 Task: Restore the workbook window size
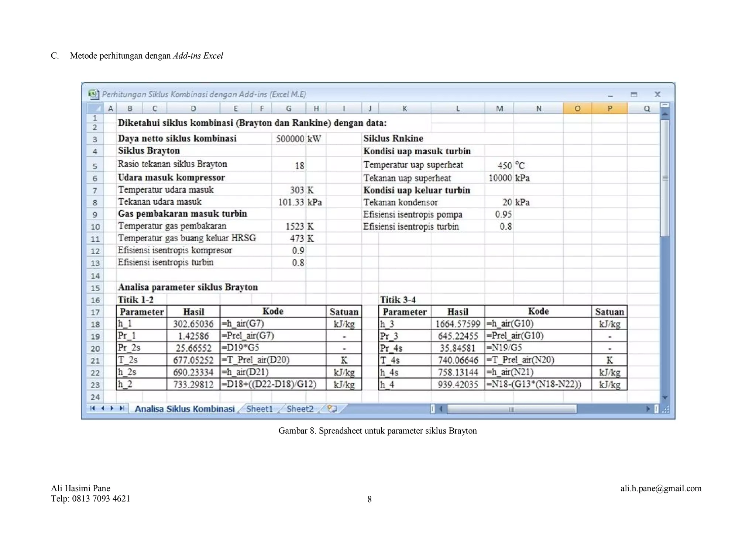[634, 94]
